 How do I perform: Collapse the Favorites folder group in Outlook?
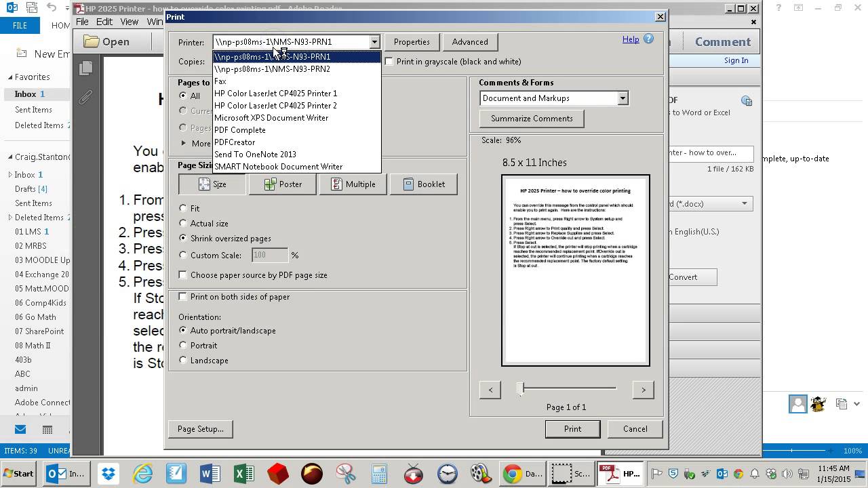(x=10, y=77)
